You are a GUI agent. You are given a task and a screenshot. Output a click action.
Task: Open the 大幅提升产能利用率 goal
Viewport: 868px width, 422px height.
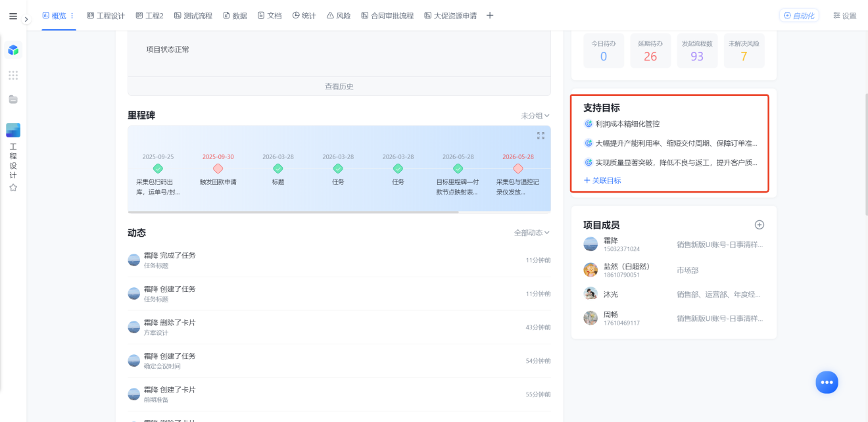tap(676, 143)
